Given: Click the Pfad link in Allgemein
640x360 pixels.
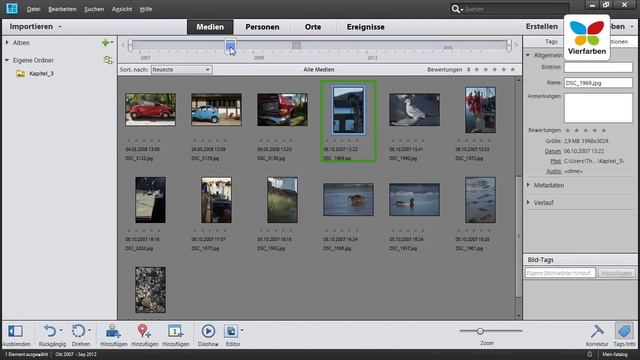Looking at the screenshot, I should pos(556,161).
